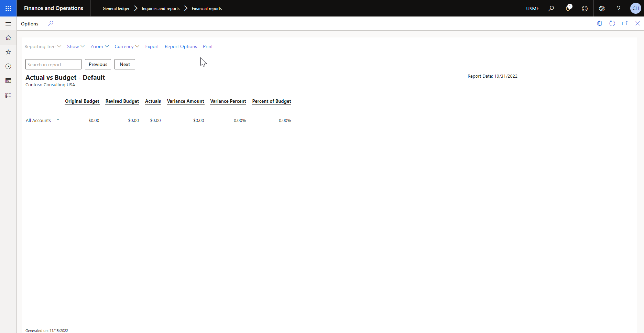Screen dimensions: 644x333
Task: Open Favorites star in the sidebar
Action: coord(8,52)
